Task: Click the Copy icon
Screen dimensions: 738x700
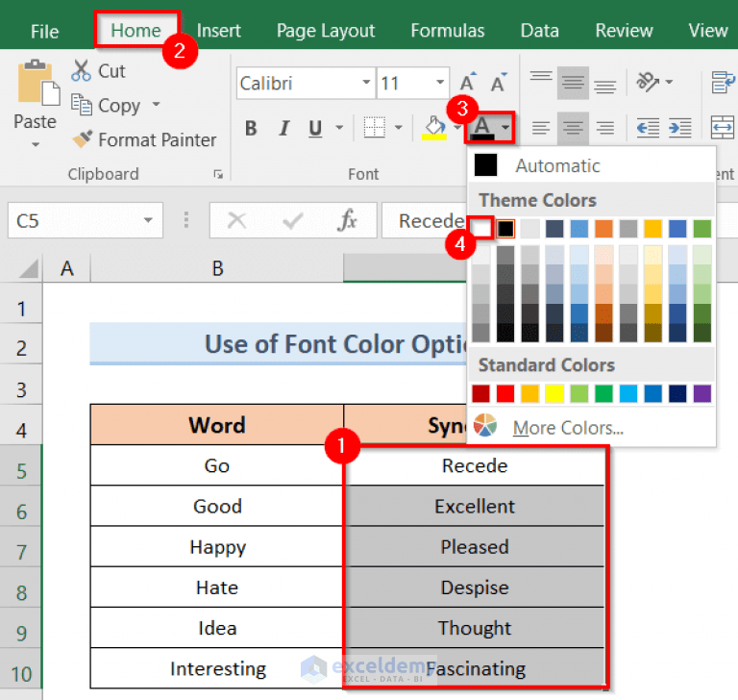Action: [81, 105]
